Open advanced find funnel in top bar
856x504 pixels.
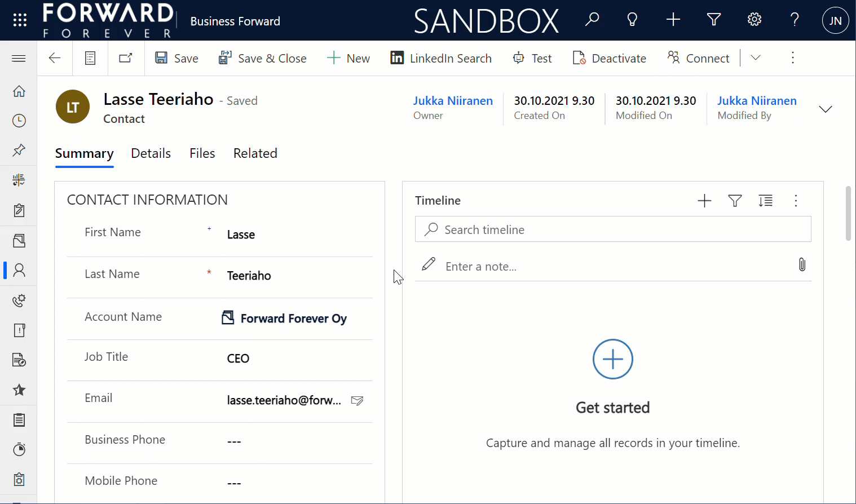tap(714, 20)
